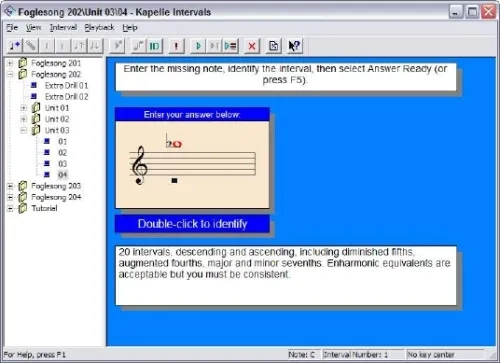Expand the Foglesong 203 tree node
This screenshot has height=363, width=500.
[10, 186]
